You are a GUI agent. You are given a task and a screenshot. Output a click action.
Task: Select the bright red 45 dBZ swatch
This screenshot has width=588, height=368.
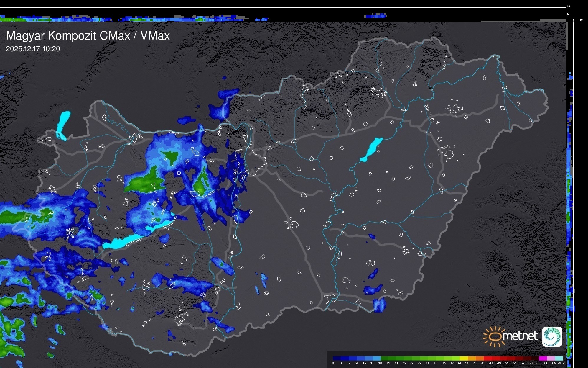(487, 358)
